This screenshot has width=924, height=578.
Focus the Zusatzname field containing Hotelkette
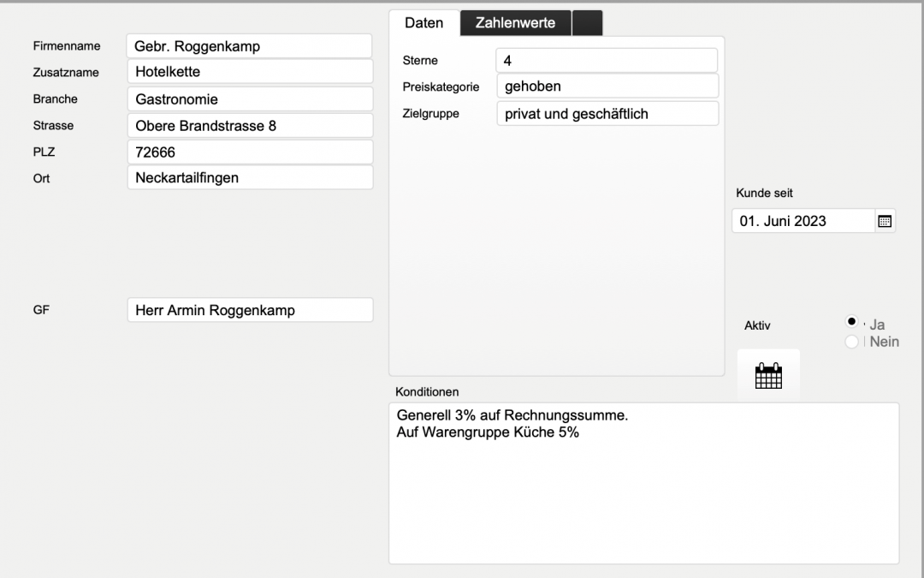249,72
